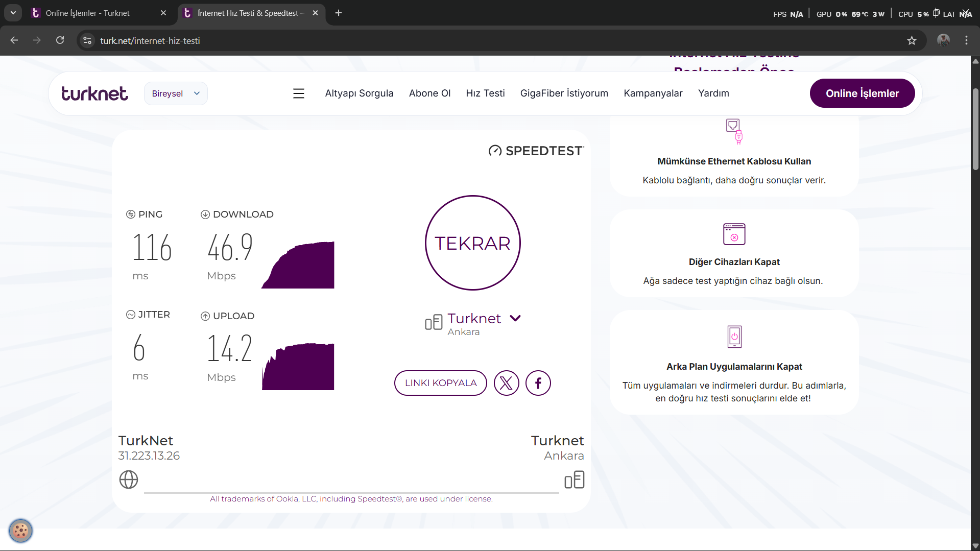Click the address bar URL field
Viewport: 980px width, 551px height.
500,40
